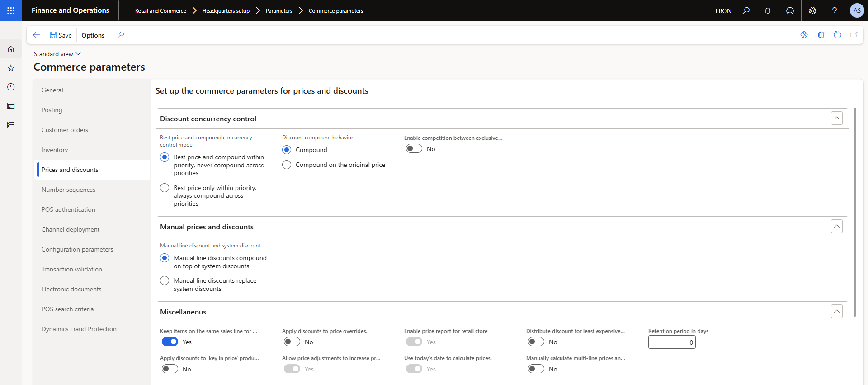Collapse the Miscellaneous section
Viewport: 868px width, 385px height.
pos(836,312)
